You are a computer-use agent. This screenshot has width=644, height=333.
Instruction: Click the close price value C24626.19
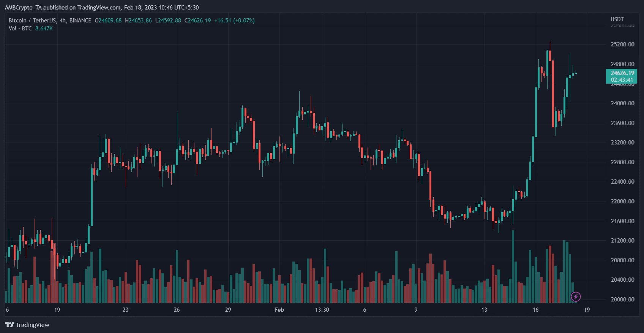(197, 21)
